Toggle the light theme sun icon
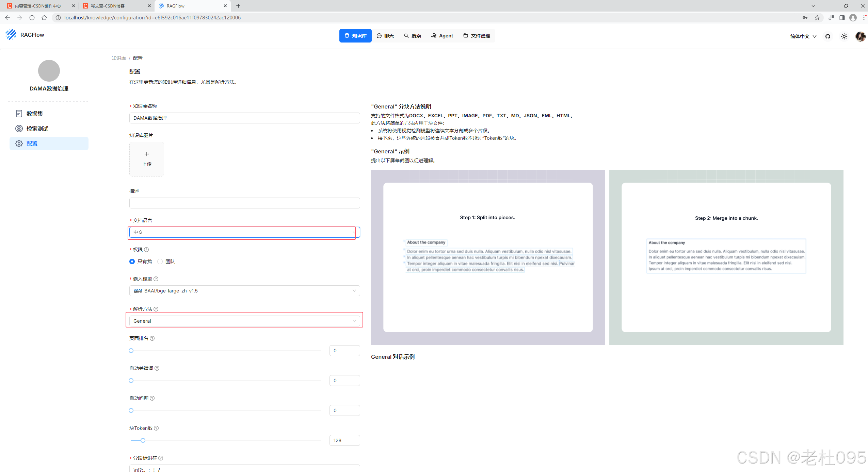Image resolution: width=868 pixels, height=472 pixels. tap(844, 36)
